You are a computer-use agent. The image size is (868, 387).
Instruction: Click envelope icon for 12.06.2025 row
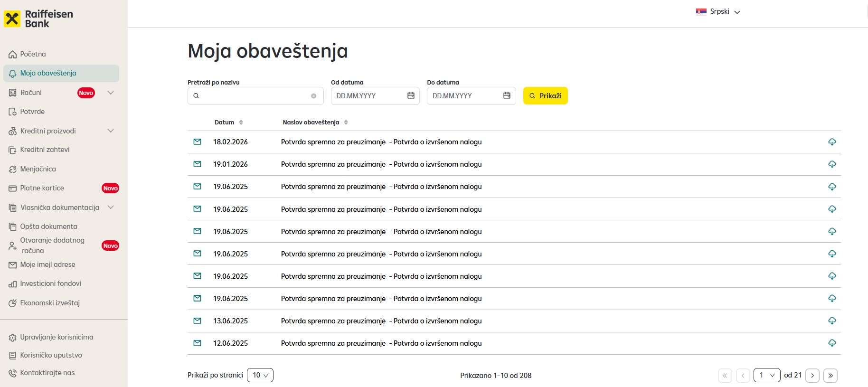coord(198,343)
